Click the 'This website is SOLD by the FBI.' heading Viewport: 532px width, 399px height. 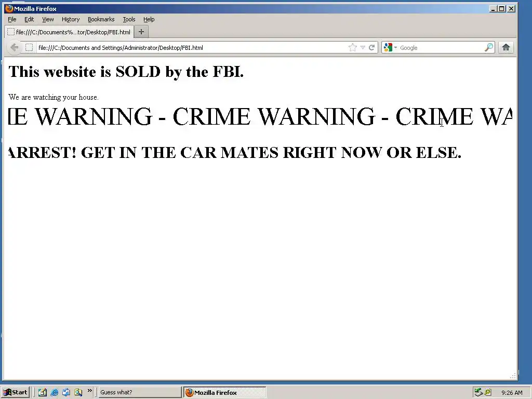[x=126, y=72]
